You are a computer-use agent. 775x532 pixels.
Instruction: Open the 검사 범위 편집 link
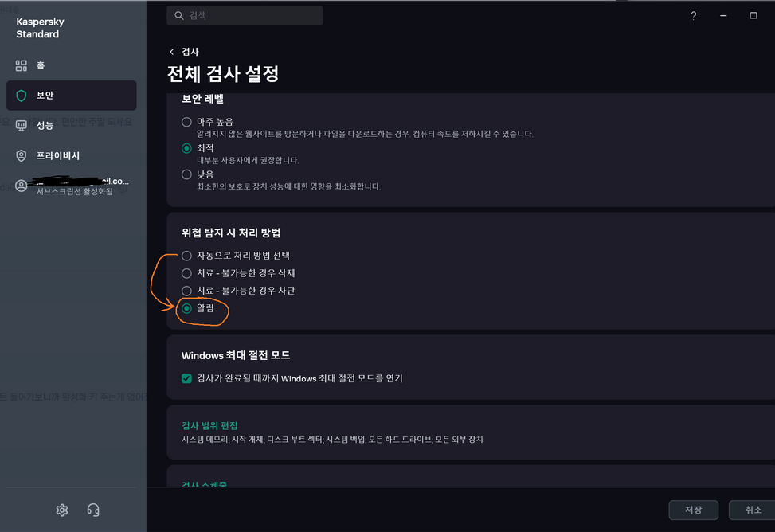209,426
